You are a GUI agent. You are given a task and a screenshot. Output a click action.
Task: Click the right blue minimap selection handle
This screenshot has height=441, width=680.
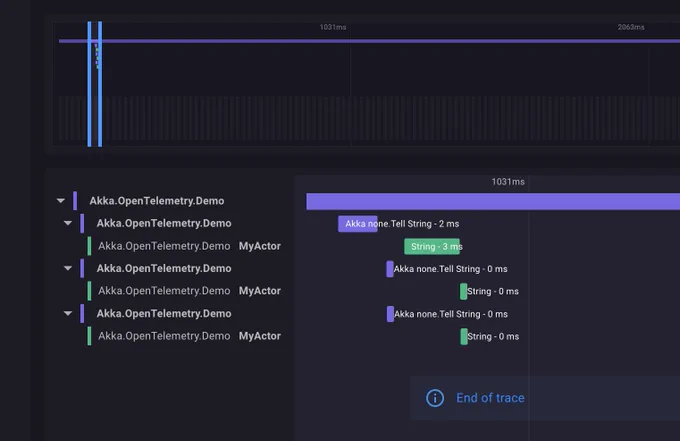[100, 84]
